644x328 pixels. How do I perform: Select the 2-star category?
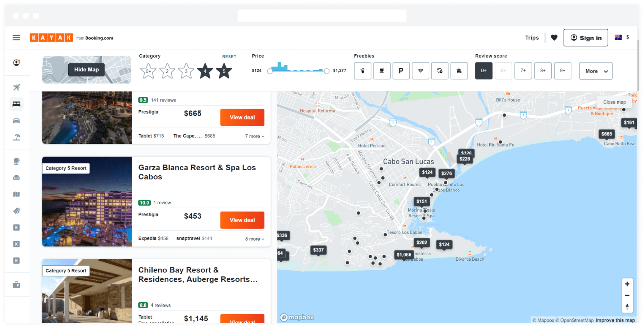click(167, 71)
